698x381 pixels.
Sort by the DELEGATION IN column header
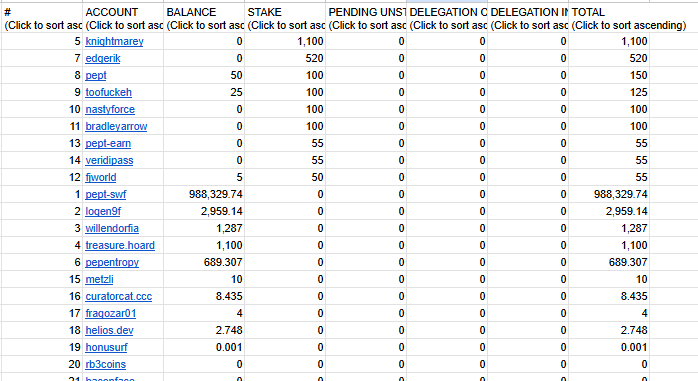coord(528,19)
